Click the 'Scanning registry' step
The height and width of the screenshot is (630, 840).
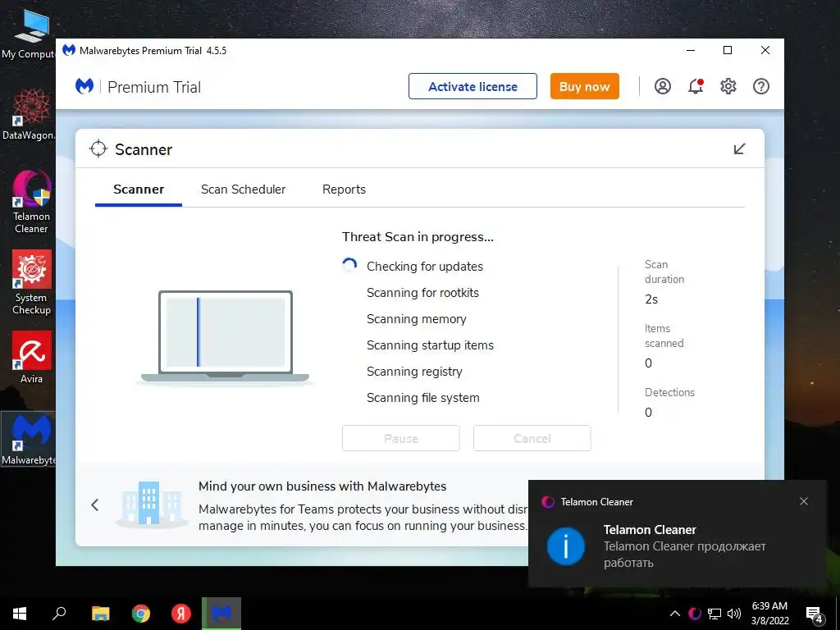(414, 372)
